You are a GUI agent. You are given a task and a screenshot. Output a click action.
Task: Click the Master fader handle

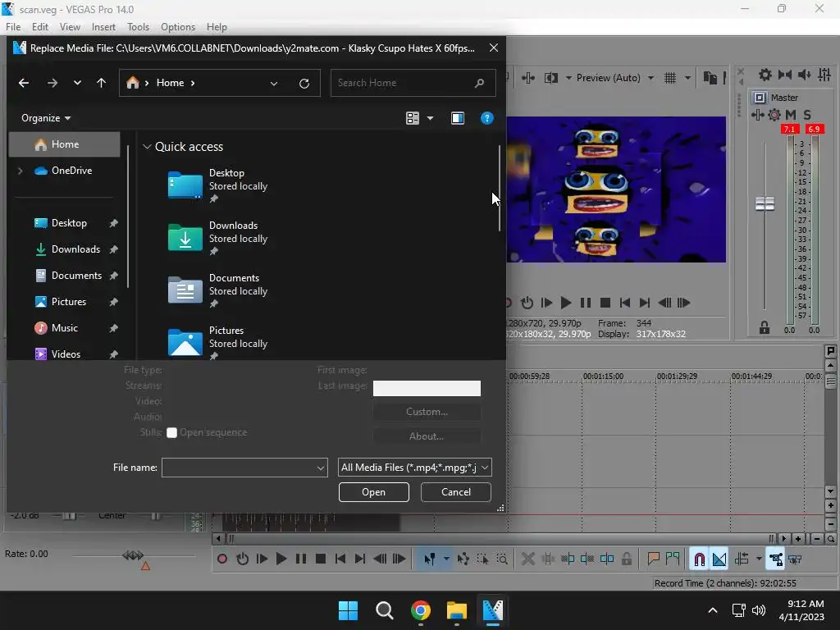[765, 203]
